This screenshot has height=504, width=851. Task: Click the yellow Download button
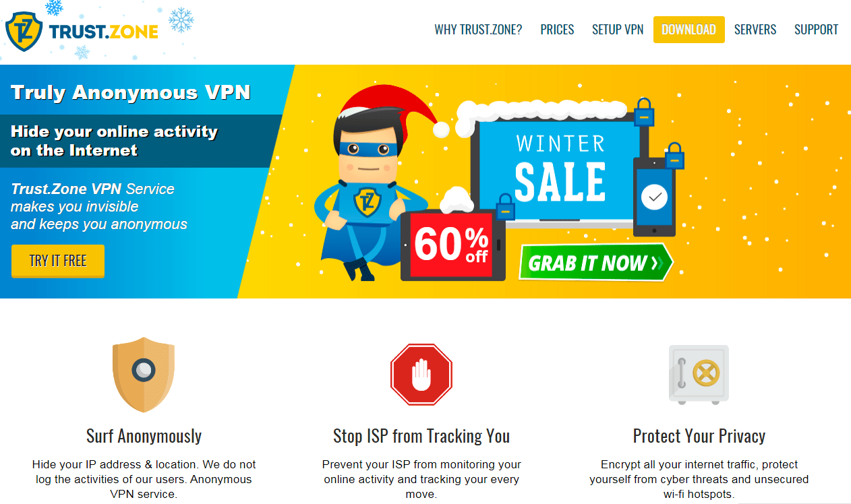point(689,30)
